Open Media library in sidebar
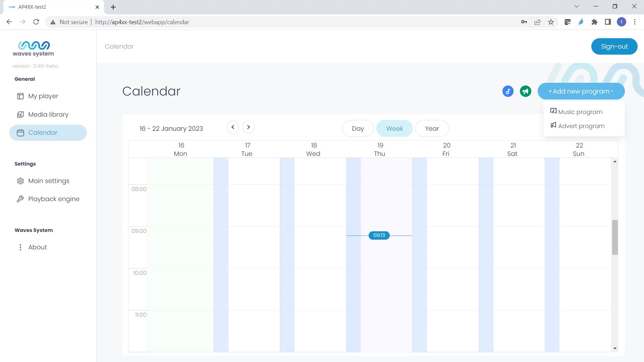Screen dimensions: 644x362 point(48,115)
